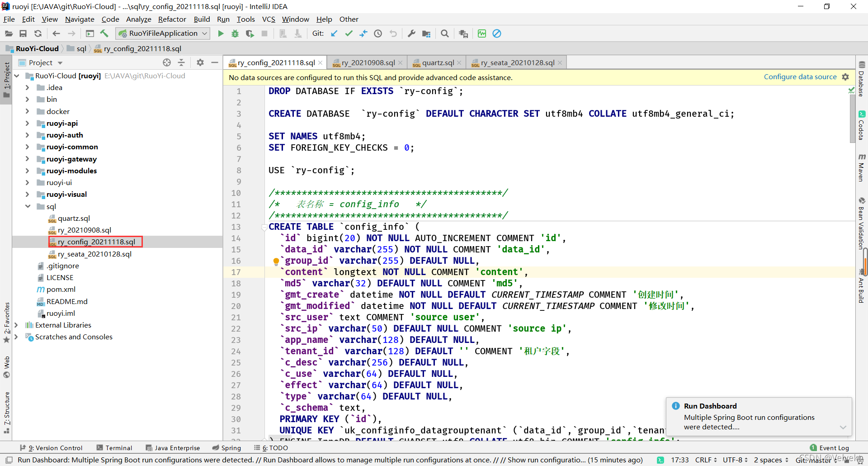This screenshot has width=868, height=466.
Task: Start debugging with the bug icon
Action: 235,33
